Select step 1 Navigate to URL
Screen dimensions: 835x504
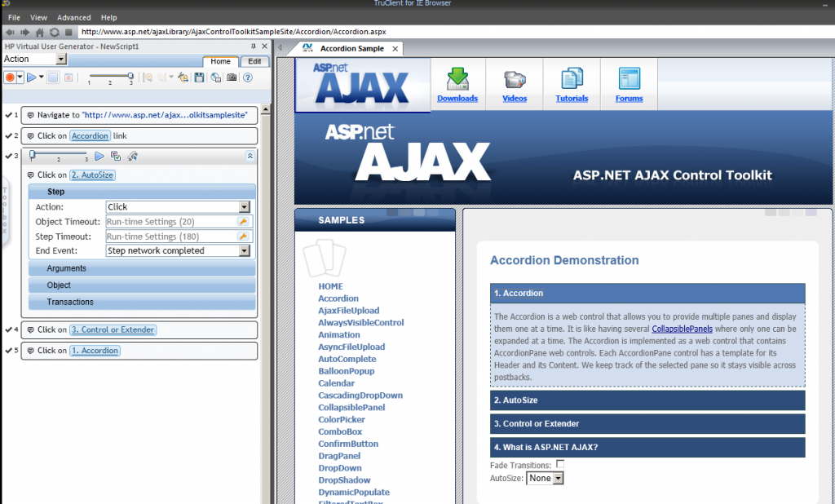pos(139,115)
